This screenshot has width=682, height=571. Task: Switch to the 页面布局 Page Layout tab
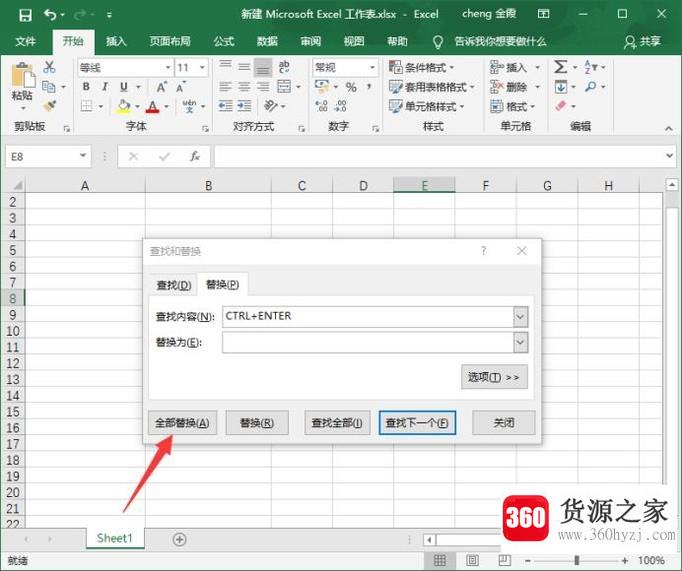170,41
